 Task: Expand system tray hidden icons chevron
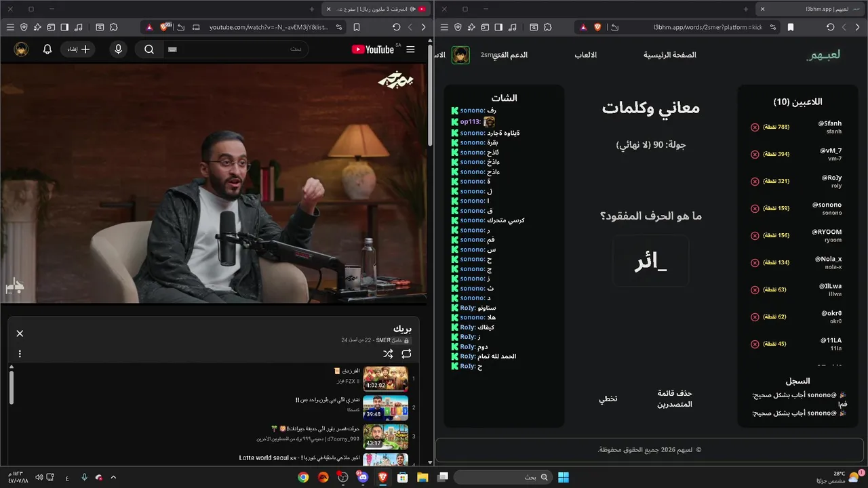pyautogui.click(x=113, y=477)
